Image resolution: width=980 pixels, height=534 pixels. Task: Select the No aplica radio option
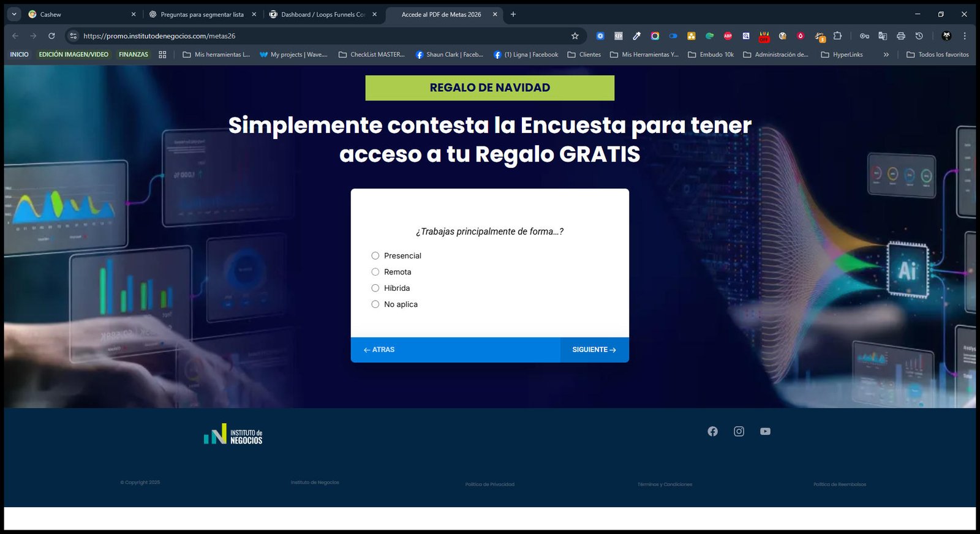pyautogui.click(x=375, y=304)
